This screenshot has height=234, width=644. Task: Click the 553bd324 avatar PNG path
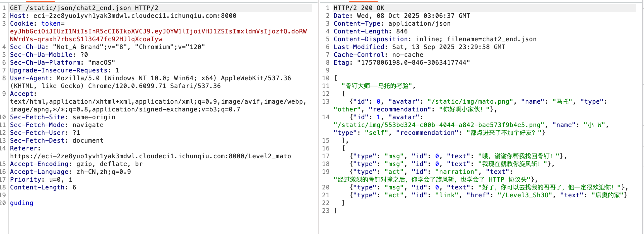[x=439, y=125]
